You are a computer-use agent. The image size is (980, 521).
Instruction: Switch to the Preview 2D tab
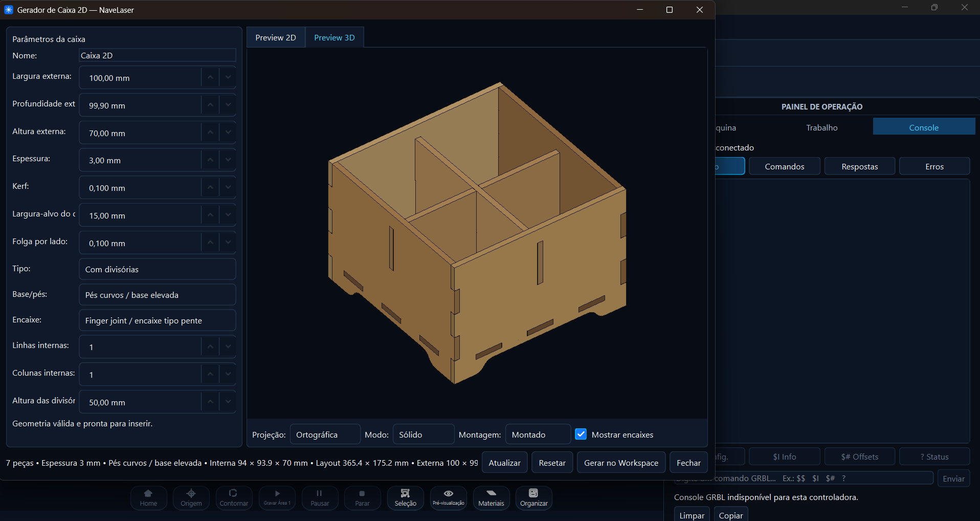tap(276, 37)
